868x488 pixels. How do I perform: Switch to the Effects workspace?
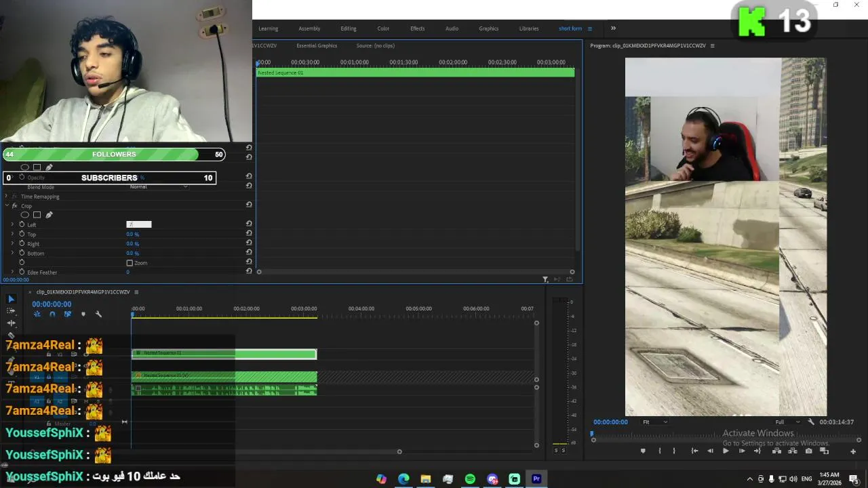(418, 28)
